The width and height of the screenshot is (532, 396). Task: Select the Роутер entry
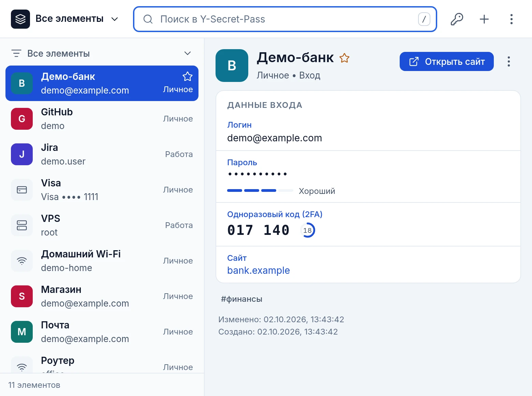point(102,361)
